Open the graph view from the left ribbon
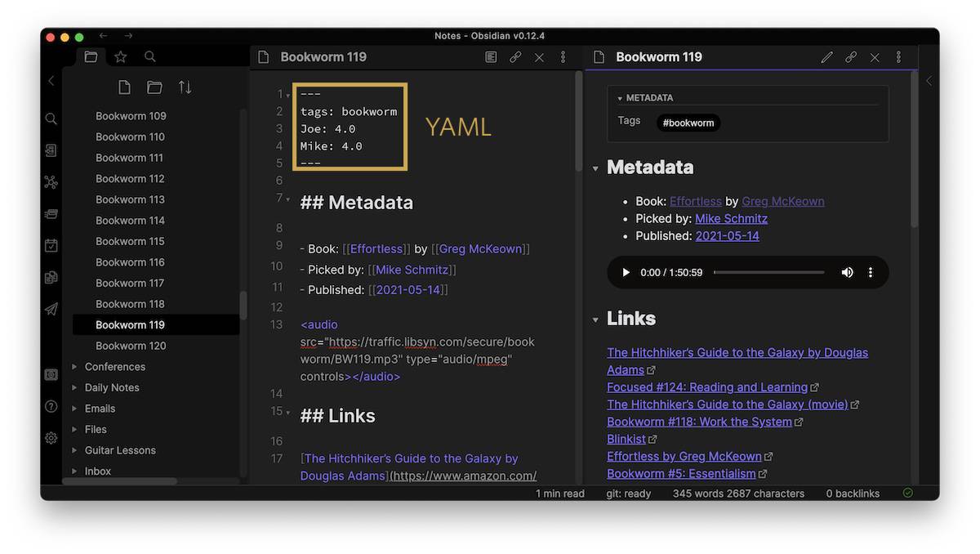980x554 pixels. (x=51, y=181)
